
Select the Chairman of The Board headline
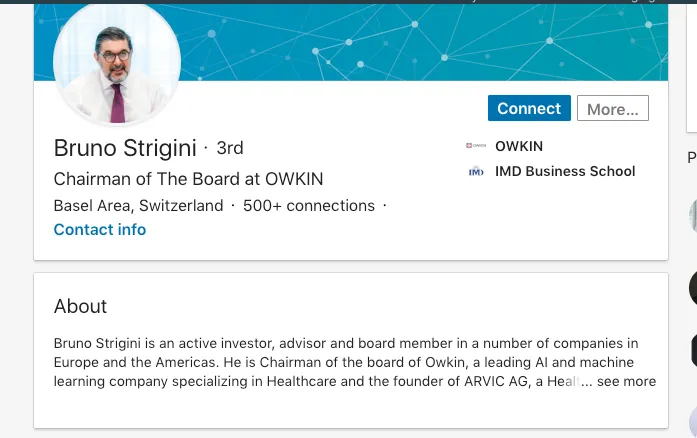tap(188, 179)
